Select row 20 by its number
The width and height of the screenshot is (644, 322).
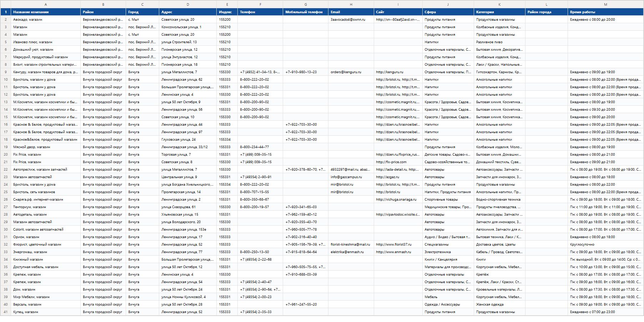click(x=5, y=155)
